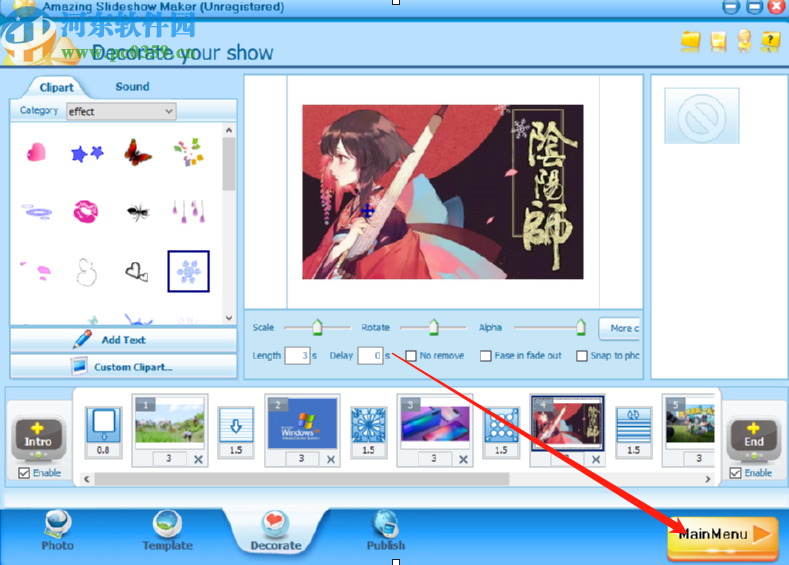Select the outlined double hearts clipart

point(136,272)
